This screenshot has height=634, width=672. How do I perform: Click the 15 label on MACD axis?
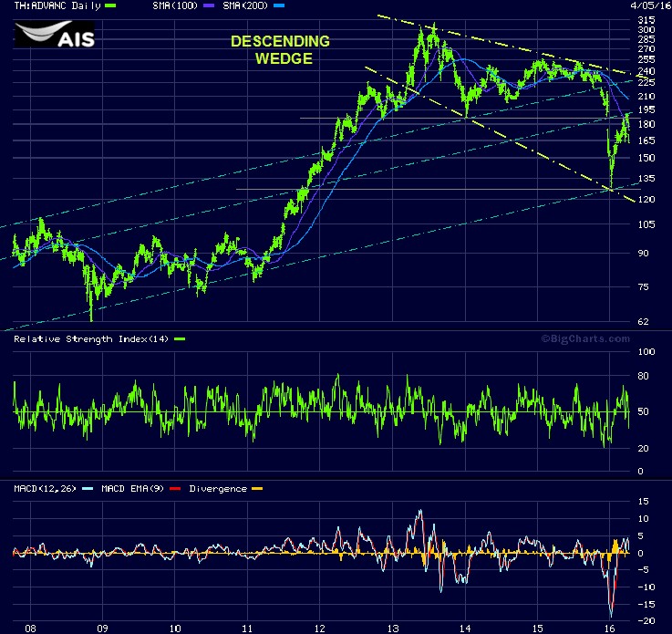(x=644, y=502)
